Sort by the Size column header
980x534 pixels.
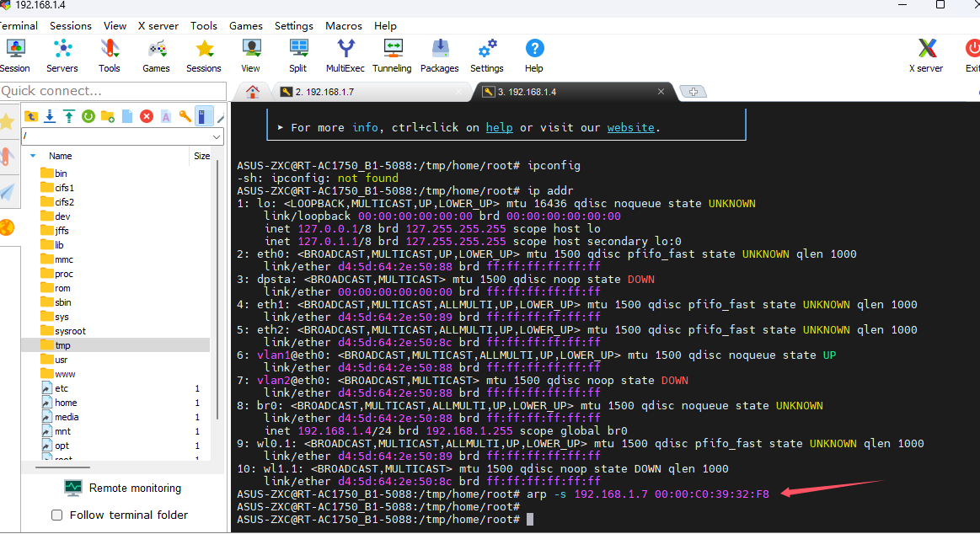(x=202, y=156)
